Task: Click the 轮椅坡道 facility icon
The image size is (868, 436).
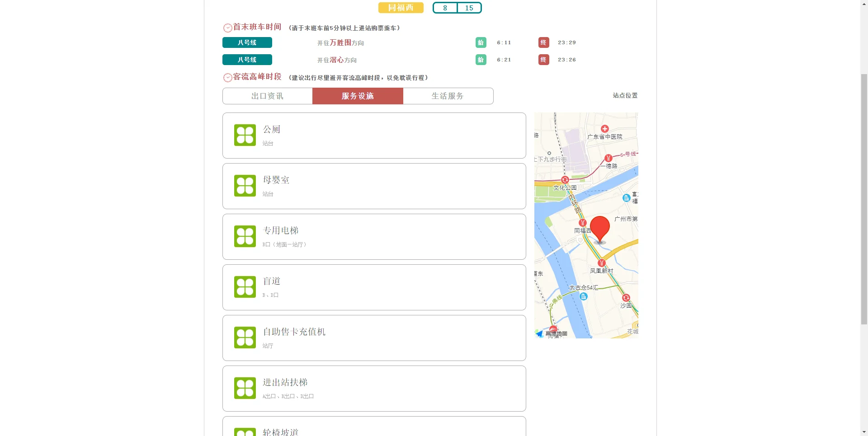Action: (245, 431)
